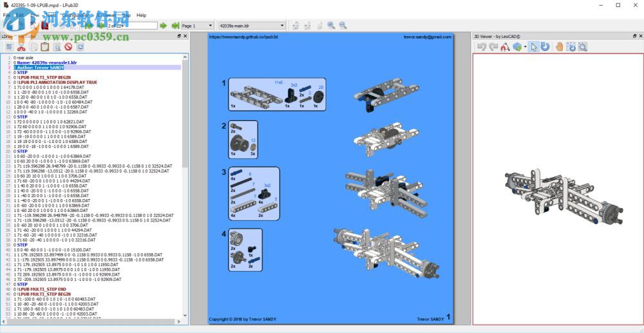Go to the next page with green arrow
This screenshot has height=333, width=644.
[164, 26]
